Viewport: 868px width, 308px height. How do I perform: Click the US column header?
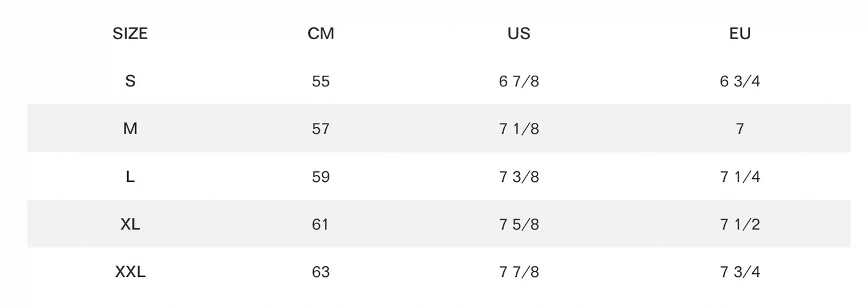519,34
